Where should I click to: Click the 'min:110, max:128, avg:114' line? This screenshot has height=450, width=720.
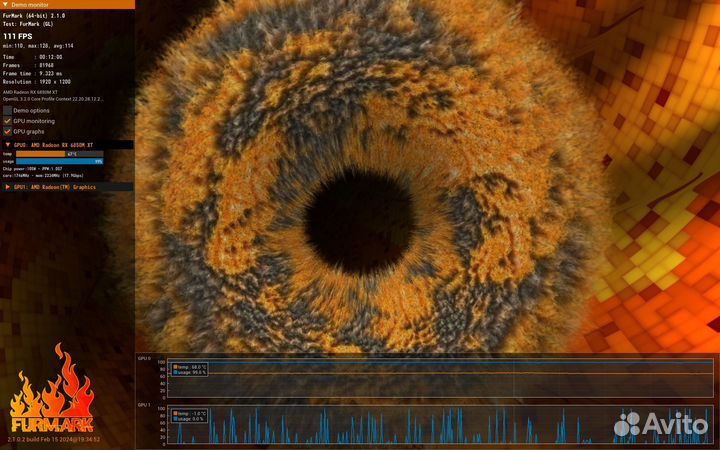38,46
